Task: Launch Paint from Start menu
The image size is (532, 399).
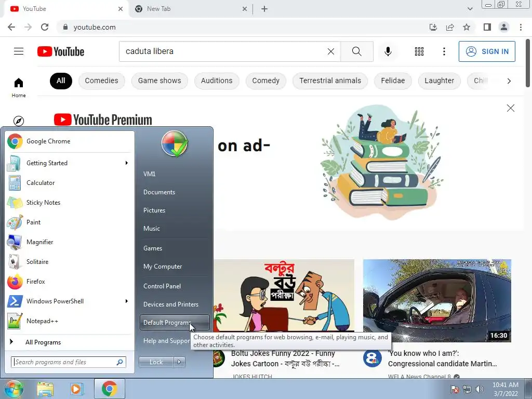Action: [x=70, y=222]
